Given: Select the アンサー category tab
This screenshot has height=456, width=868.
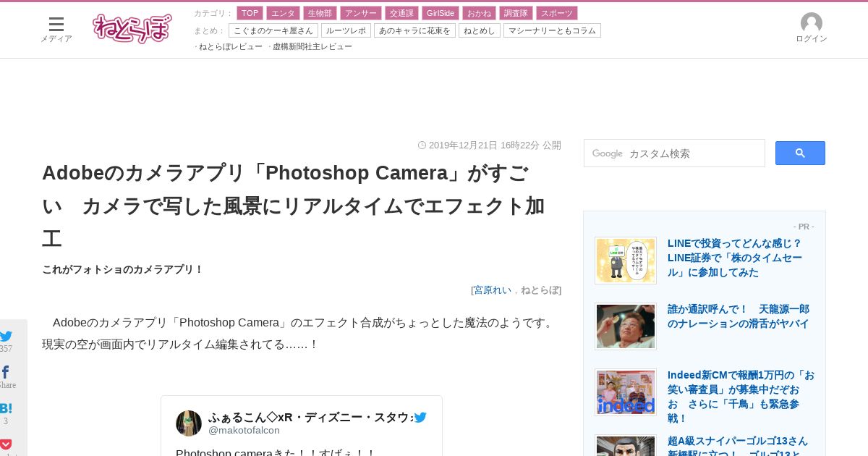Looking at the screenshot, I should 360,13.
